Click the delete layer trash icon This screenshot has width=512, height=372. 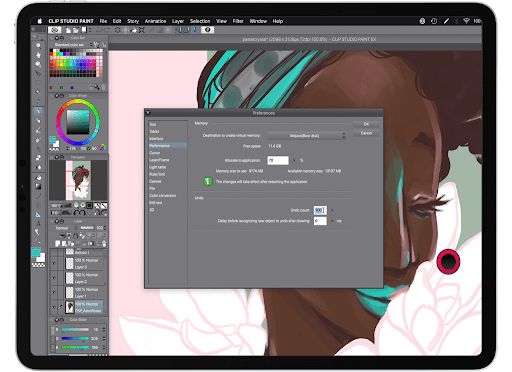104,244
